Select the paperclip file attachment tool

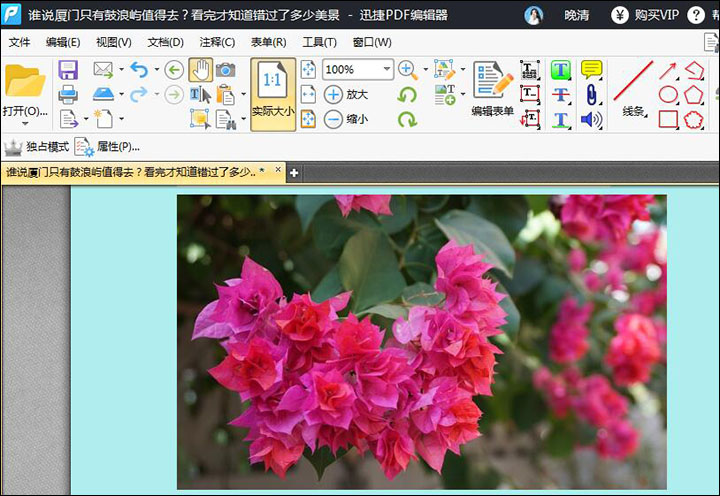tap(591, 94)
